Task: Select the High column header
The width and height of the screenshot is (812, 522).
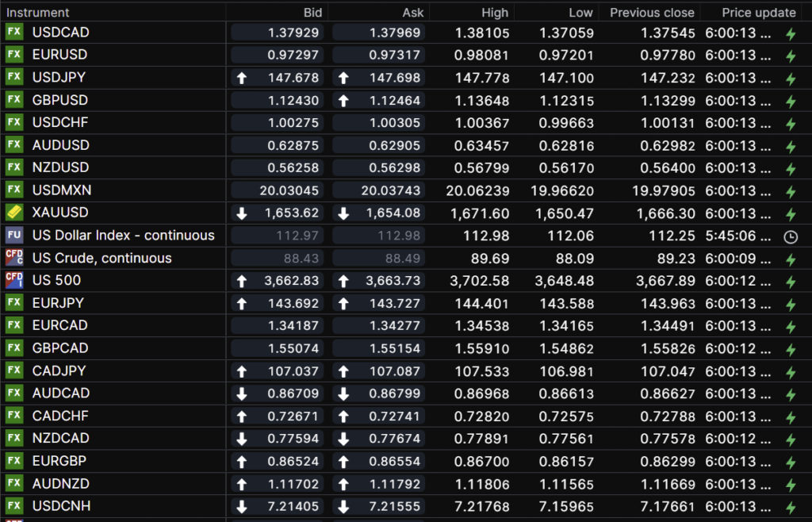Action: click(x=495, y=13)
